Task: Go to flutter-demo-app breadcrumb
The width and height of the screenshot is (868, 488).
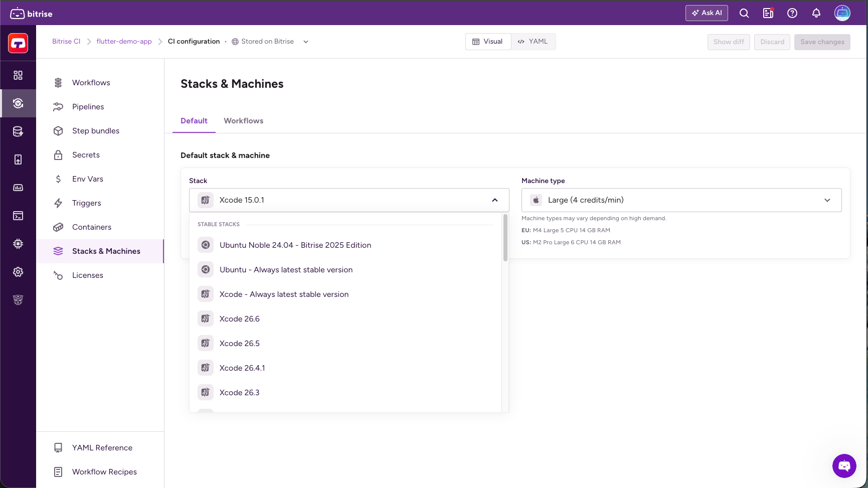Action: [x=124, y=42]
